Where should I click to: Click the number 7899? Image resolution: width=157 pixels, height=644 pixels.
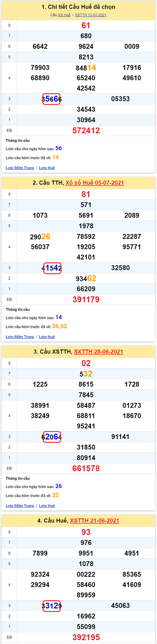[40, 553]
